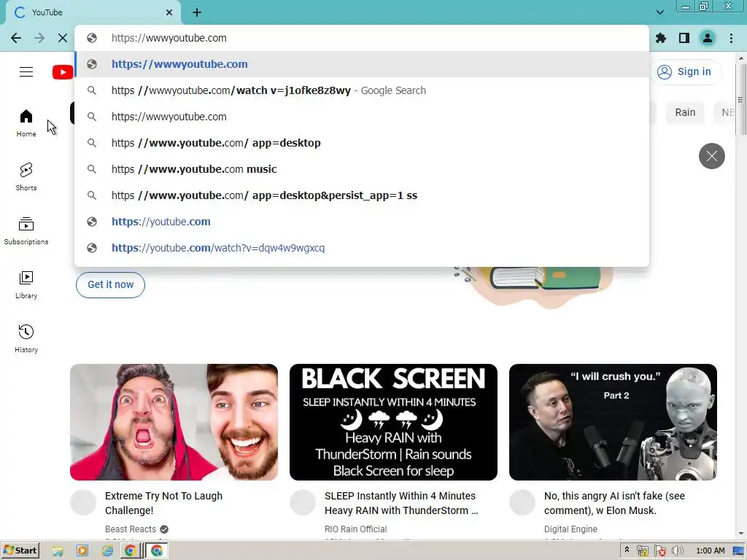The image size is (747, 560).
Task: Open the extensions puzzle icon
Action: pyautogui.click(x=661, y=38)
